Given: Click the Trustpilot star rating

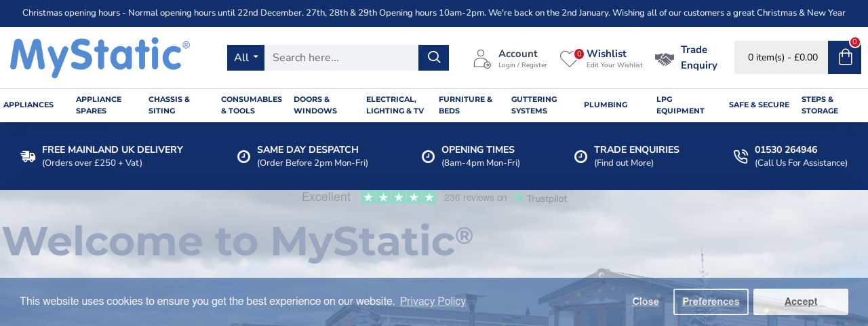Looking at the screenshot, I should [x=399, y=197].
